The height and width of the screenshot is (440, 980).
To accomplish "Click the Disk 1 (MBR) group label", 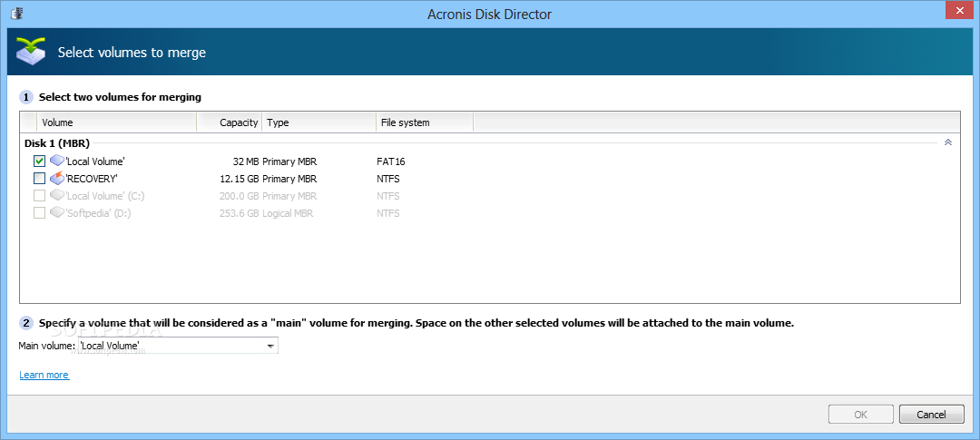I will 57,143.
